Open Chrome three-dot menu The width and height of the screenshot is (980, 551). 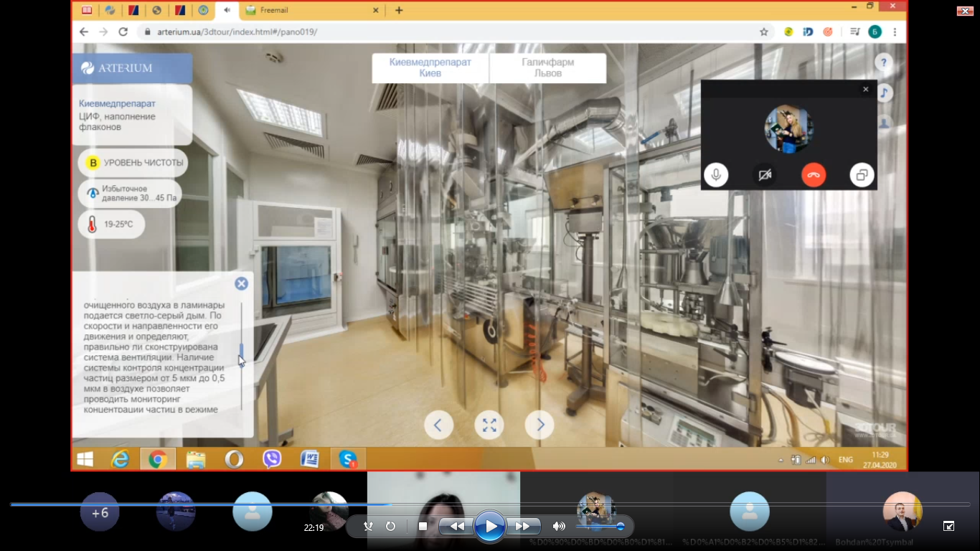tap(895, 32)
